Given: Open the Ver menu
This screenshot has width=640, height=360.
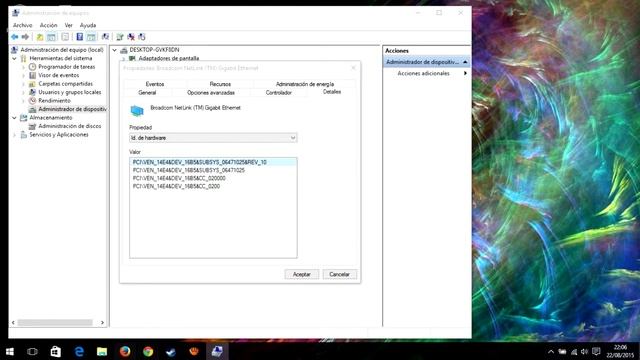Looking at the screenshot, I should (x=69, y=25).
